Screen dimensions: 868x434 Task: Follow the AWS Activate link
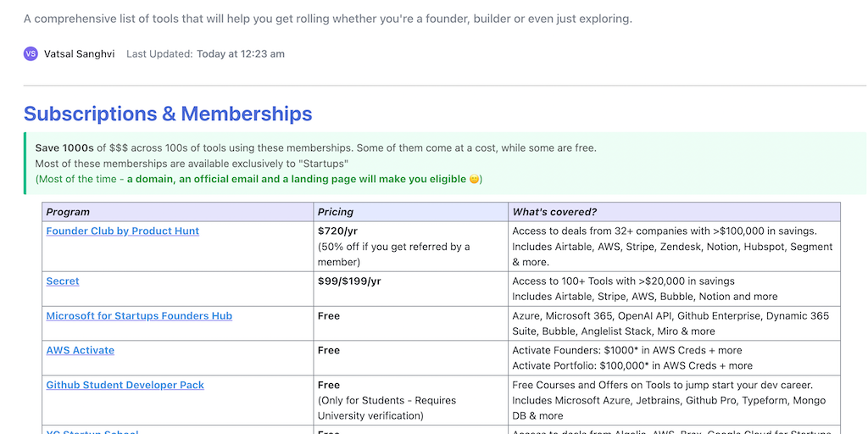tap(81, 351)
